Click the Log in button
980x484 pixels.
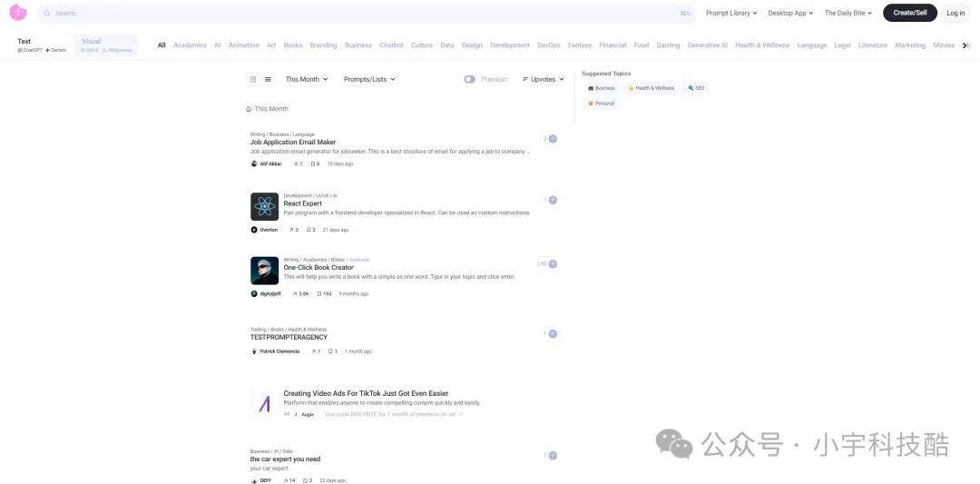click(955, 14)
